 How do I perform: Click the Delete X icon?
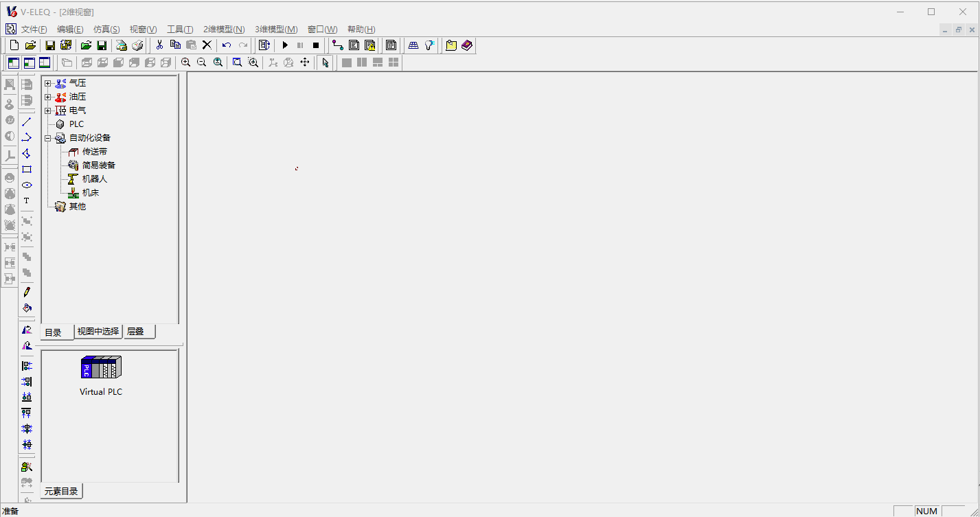pyautogui.click(x=207, y=45)
